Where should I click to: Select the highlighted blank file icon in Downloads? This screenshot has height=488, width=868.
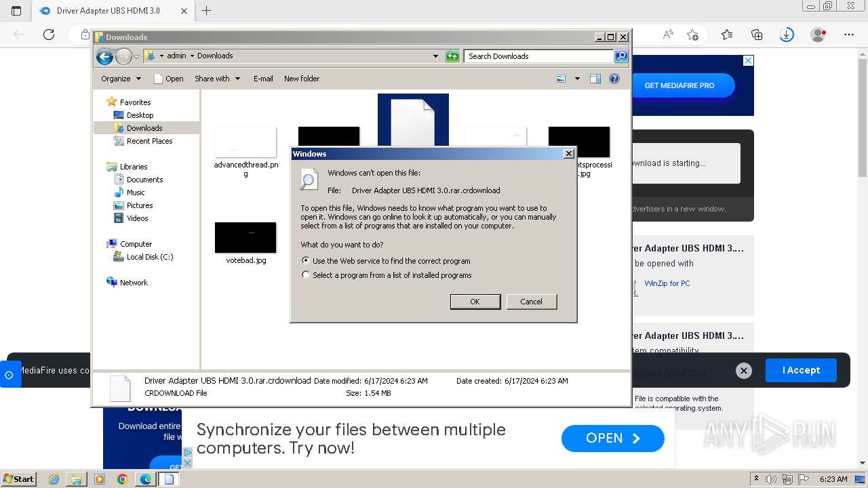coord(413,121)
